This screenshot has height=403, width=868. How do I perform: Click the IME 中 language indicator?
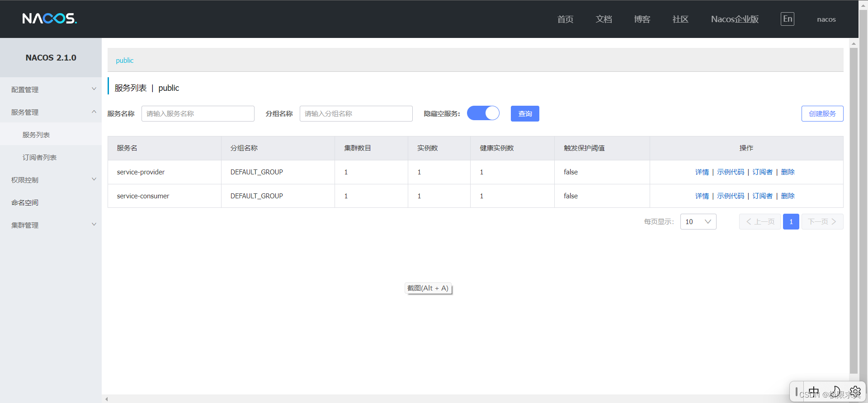pos(814,392)
